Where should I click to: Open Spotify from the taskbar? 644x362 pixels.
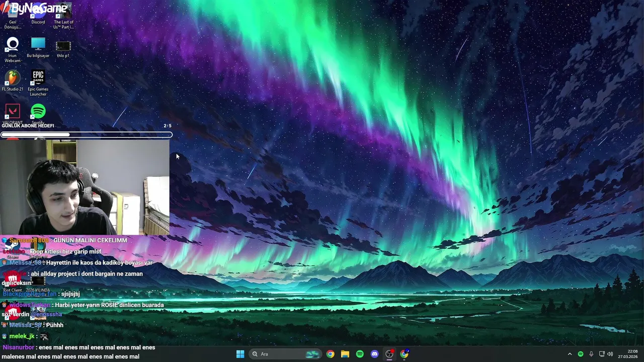360,354
